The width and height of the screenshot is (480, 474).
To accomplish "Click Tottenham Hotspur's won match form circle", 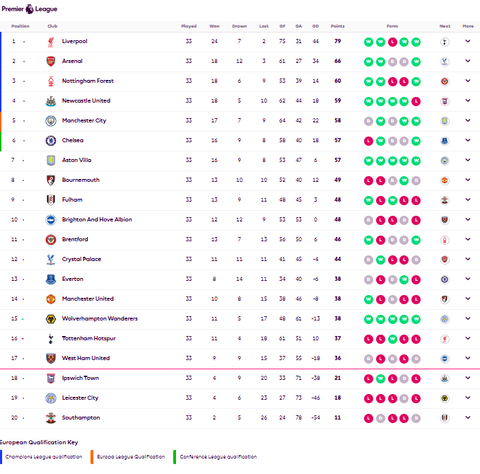I will (x=392, y=339).
